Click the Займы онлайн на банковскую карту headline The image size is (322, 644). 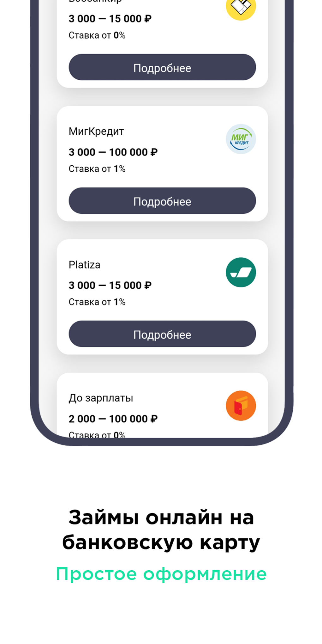click(161, 530)
